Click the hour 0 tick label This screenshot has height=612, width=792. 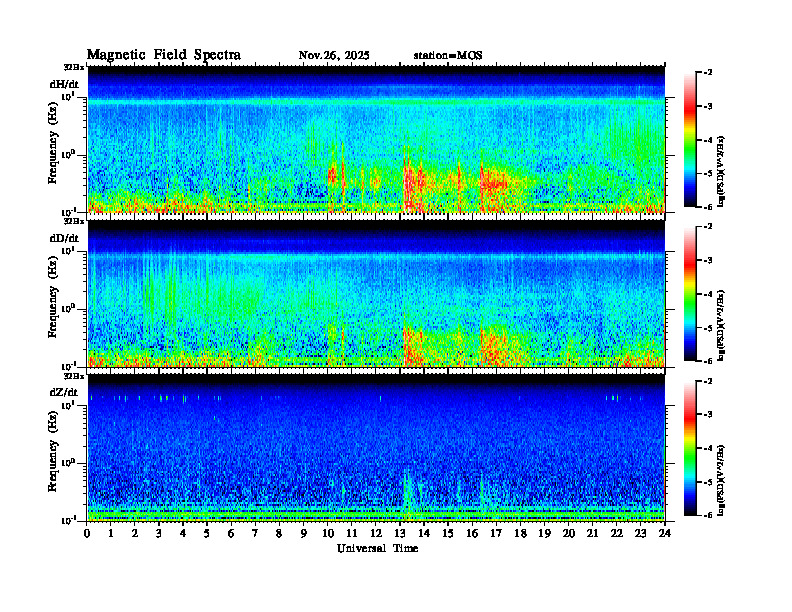pos(87,534)
